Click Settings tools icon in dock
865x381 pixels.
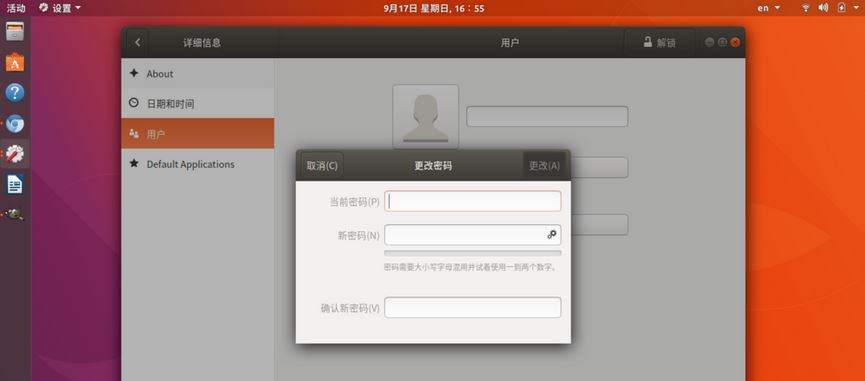click(x=15, y=154)
